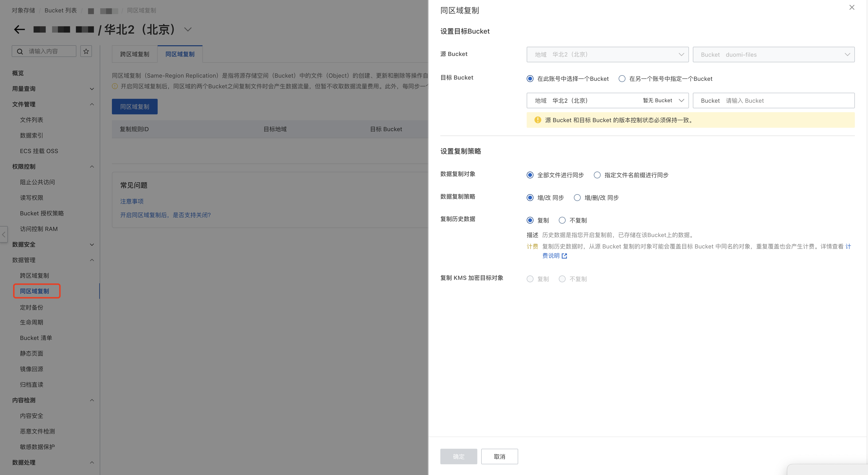Click the external link icon after 计费说明
Image resolution: width=868 pixels, height=475 pixels.
(x=565, y=256)
